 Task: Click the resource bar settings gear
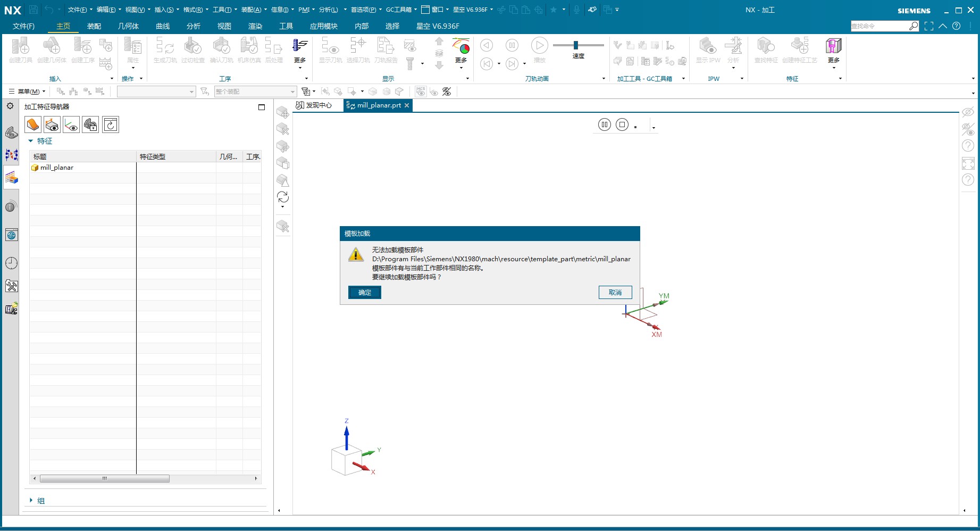coord(10,106)
